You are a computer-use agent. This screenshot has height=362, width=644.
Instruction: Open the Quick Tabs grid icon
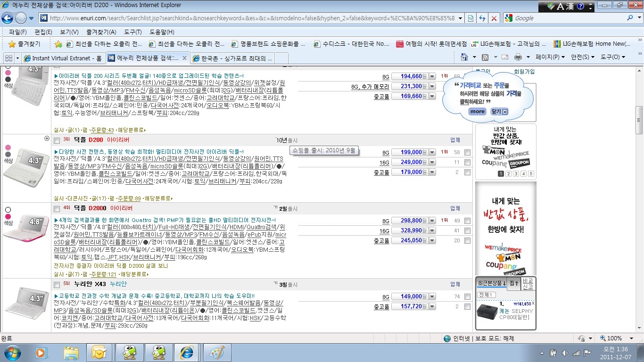tap(8, 58)
